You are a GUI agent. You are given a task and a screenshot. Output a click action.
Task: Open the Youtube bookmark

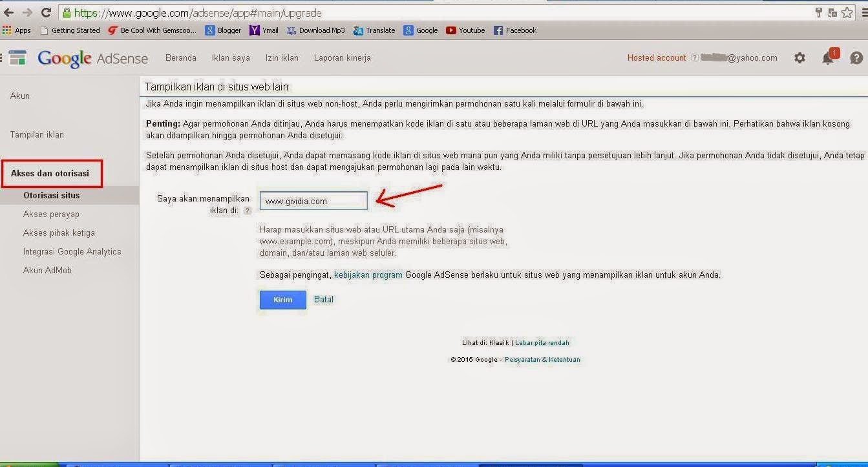[465, 30]
